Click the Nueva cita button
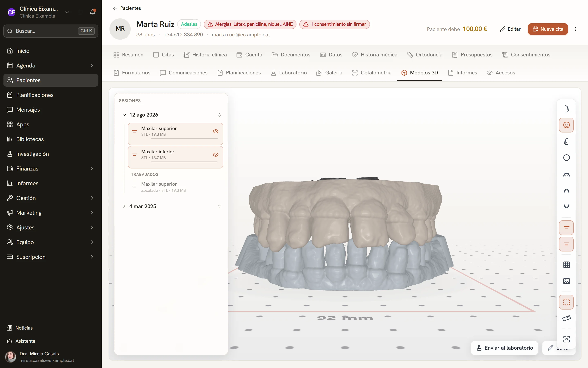The image size is (588, 368). [x=548, y=29]
